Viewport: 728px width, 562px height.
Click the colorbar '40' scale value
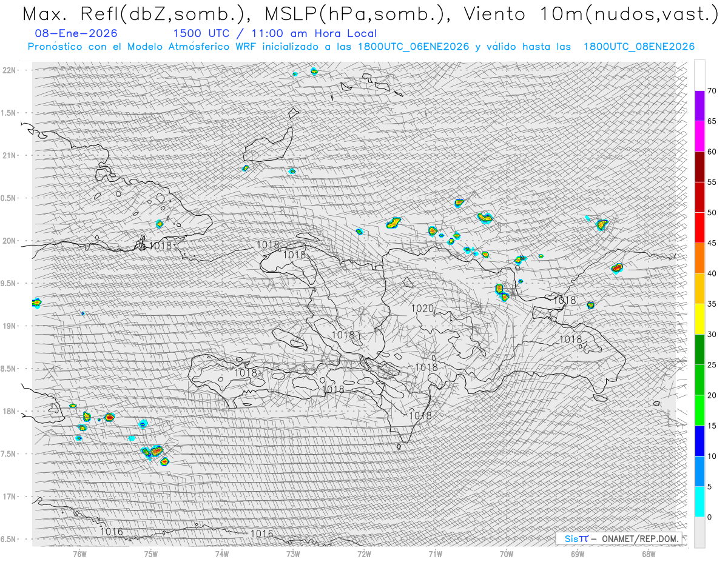coord(712,273)
